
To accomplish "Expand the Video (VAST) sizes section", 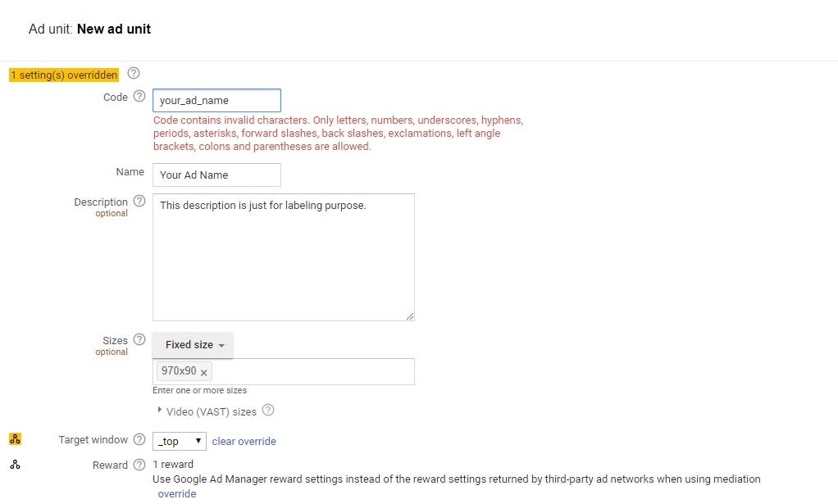I will click(159, 410).
